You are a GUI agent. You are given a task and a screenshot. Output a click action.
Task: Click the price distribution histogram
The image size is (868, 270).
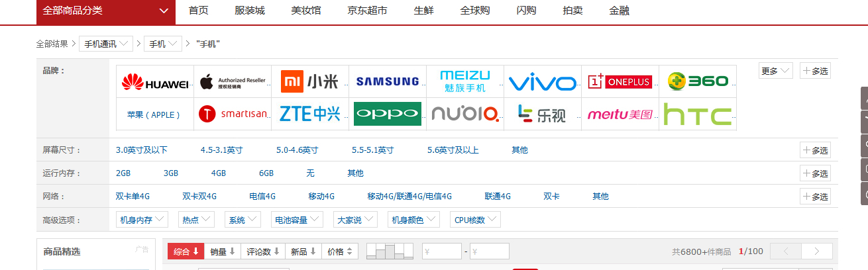pyautogui.click(x=390, y=251)
